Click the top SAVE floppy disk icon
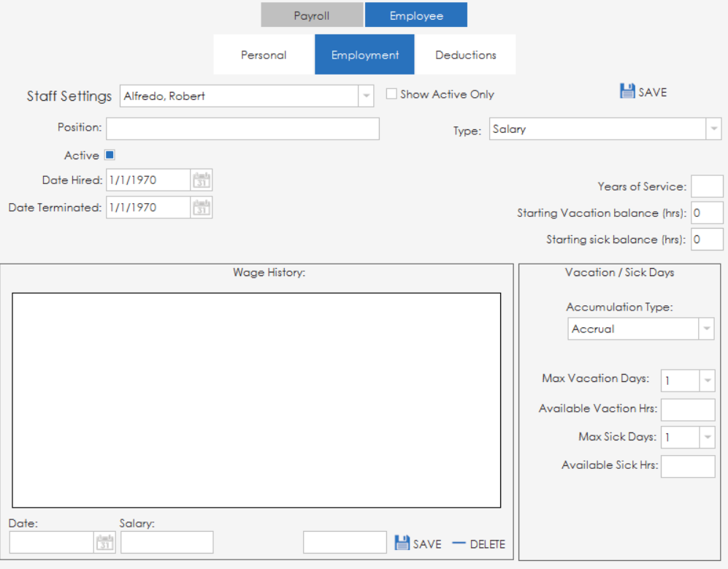 point(627,91)
